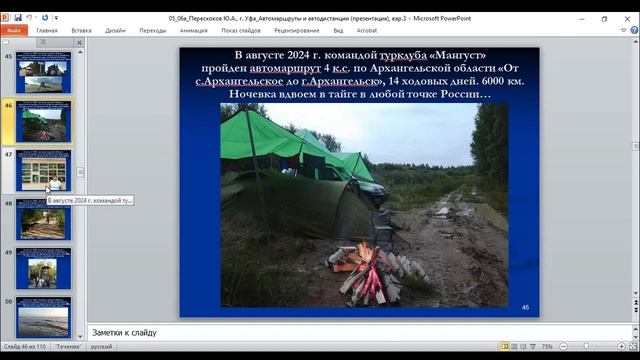Select slide 47 thumbnail
640x360 pixels.
point(43,170)
